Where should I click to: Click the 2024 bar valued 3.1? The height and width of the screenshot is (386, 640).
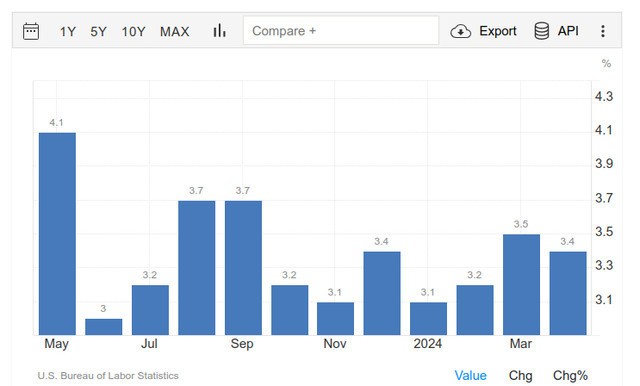(429, 319)
